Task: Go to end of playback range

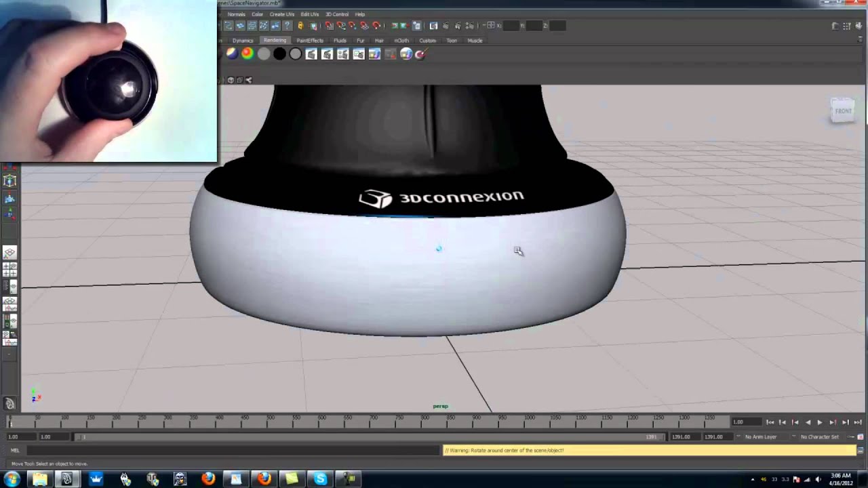Action: (858, 422)
